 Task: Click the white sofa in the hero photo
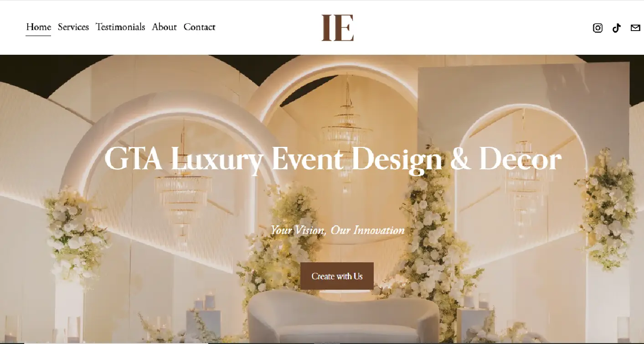[343, 317]
